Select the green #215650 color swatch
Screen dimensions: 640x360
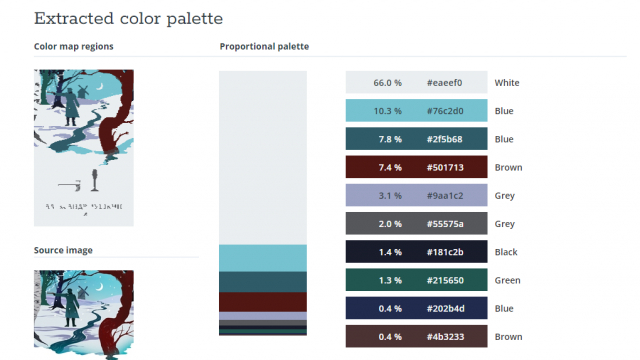click(416, 280)
